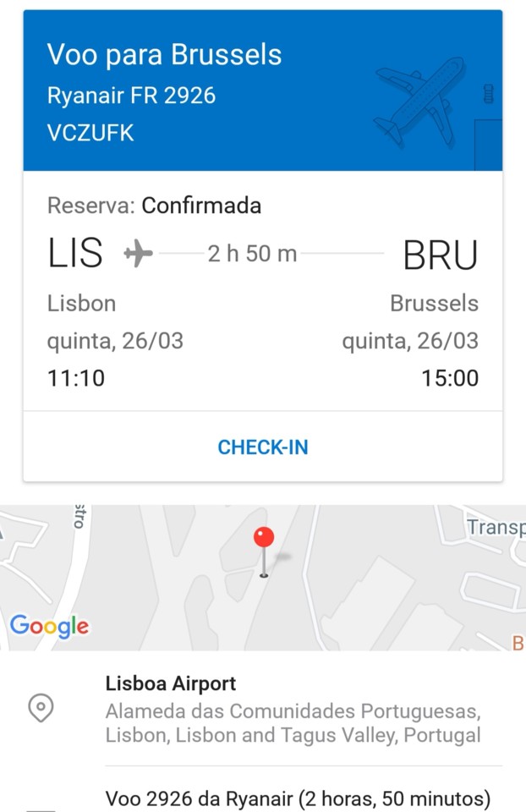
Task: Tap the CHECK-IN button
Action: click(x=263, y=447)
